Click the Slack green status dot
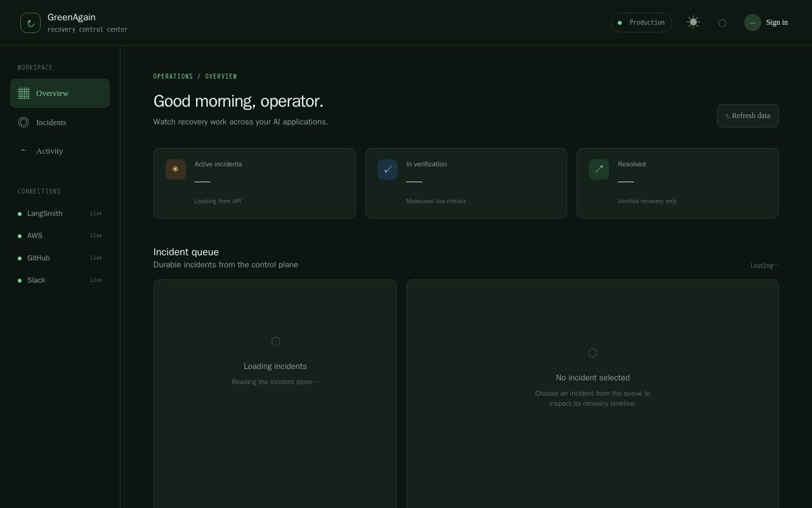 (x=20, y=281)
